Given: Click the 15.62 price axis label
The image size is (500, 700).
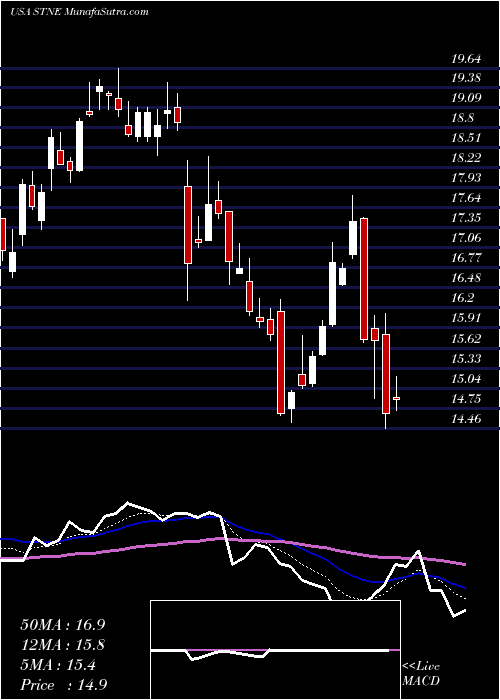Looking at the screenshot, I should (466, 338).
